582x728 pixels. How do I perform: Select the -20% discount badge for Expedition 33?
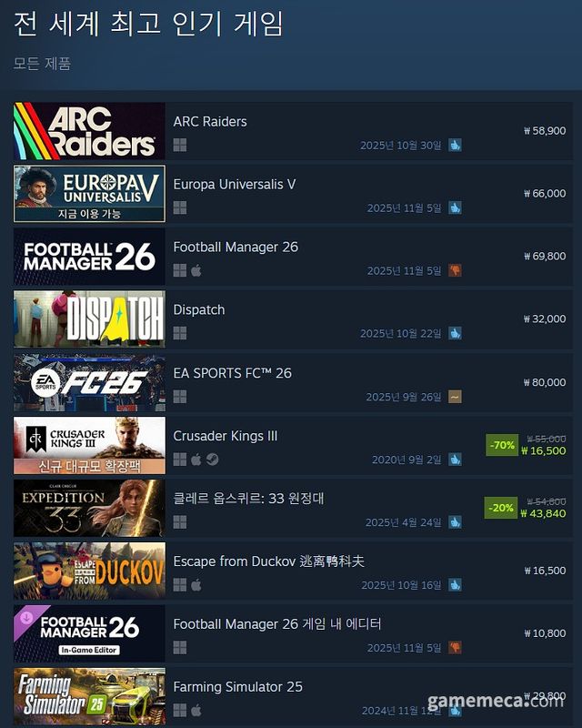501,508
